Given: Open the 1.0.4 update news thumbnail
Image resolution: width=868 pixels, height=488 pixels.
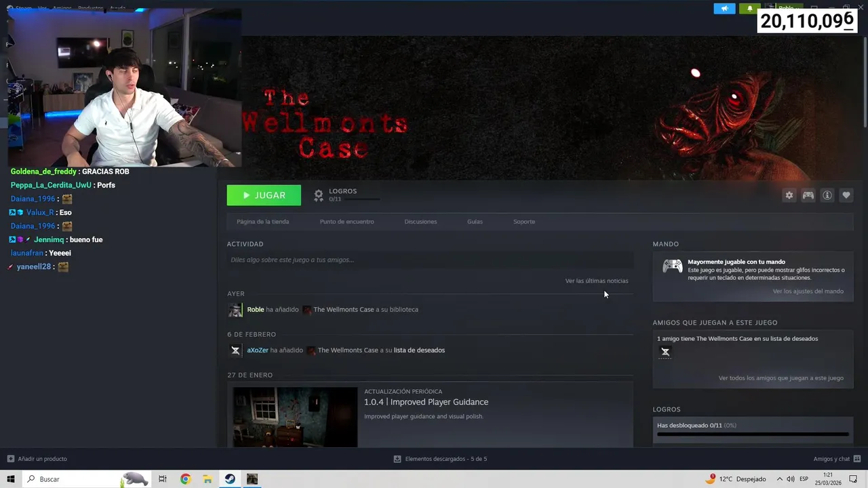Looking at the screenshot, I should pyautogui.click(x=295, y=417).
